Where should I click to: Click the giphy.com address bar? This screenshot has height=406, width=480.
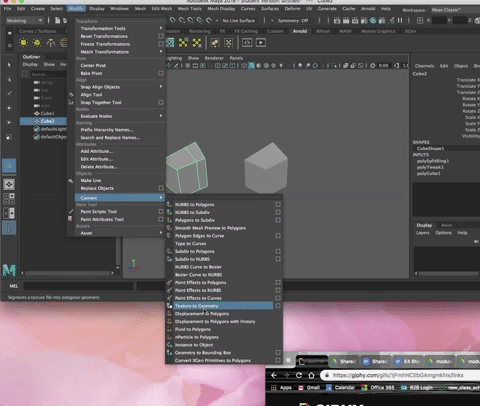pyautogui.click(x=400, y=375)
